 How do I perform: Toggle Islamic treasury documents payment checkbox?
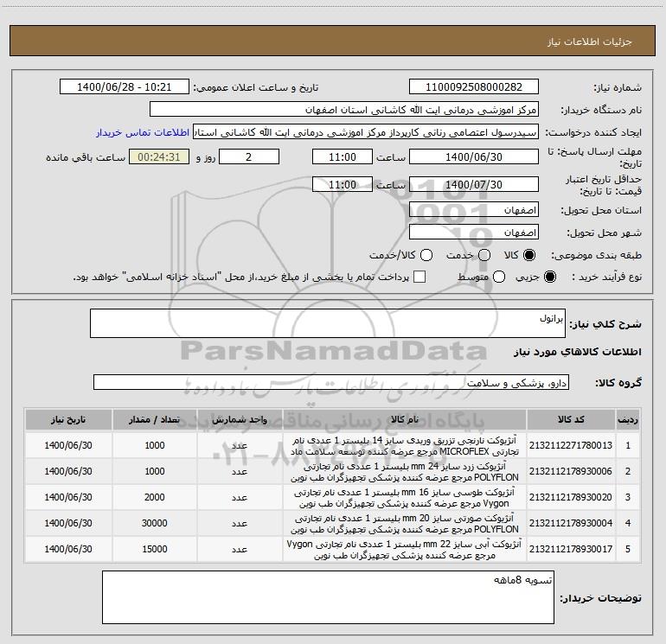click(419, 277)
